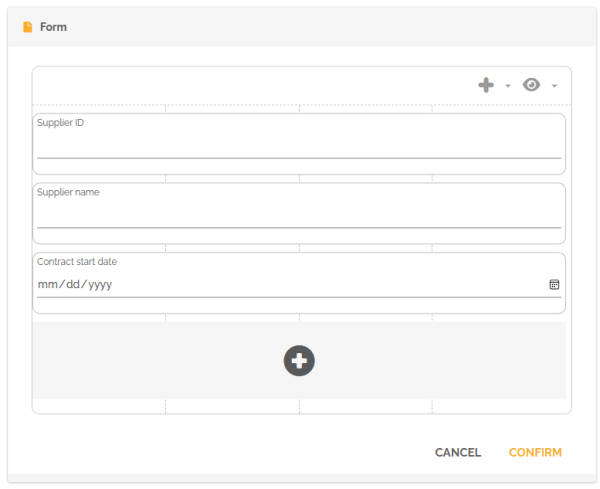Select the mm month segment of the date
600x489 pixels.
click(x=47, y=284)
